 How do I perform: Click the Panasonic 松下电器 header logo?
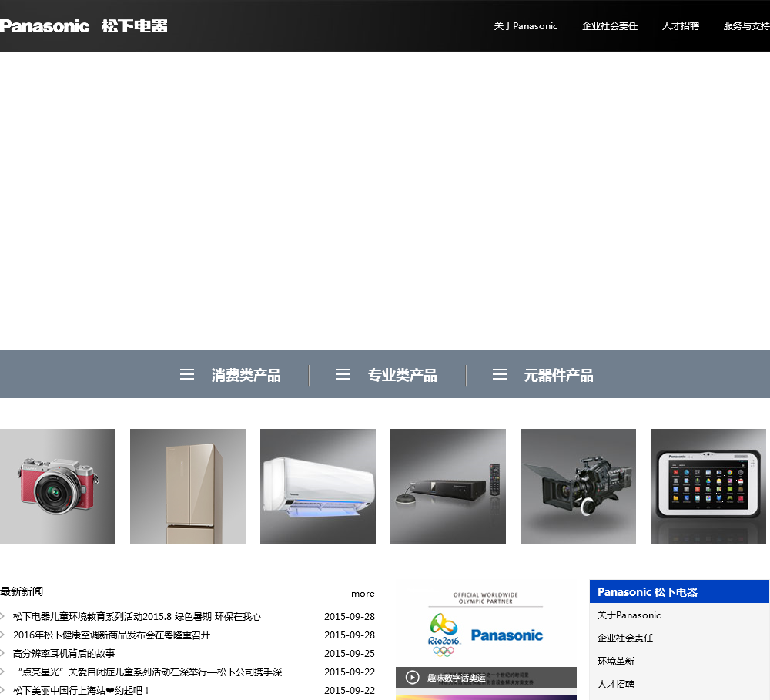point(83,26)
